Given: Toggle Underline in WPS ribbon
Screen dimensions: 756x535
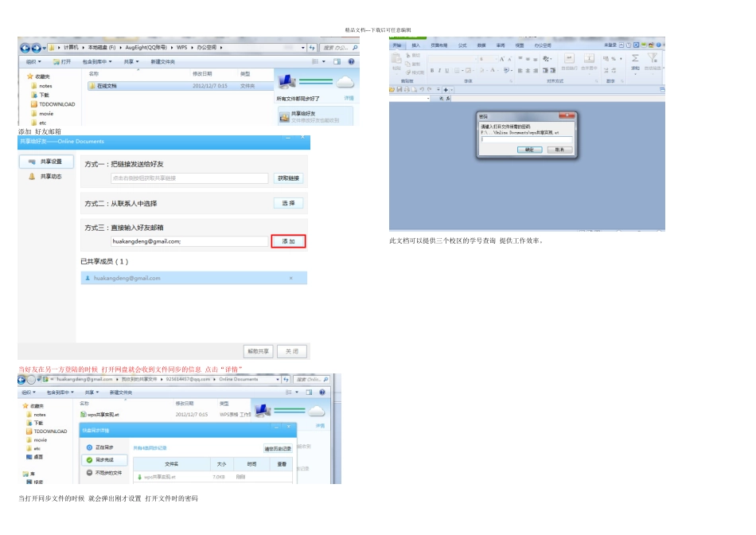Looking at the screenshot, I should (447, 70).
